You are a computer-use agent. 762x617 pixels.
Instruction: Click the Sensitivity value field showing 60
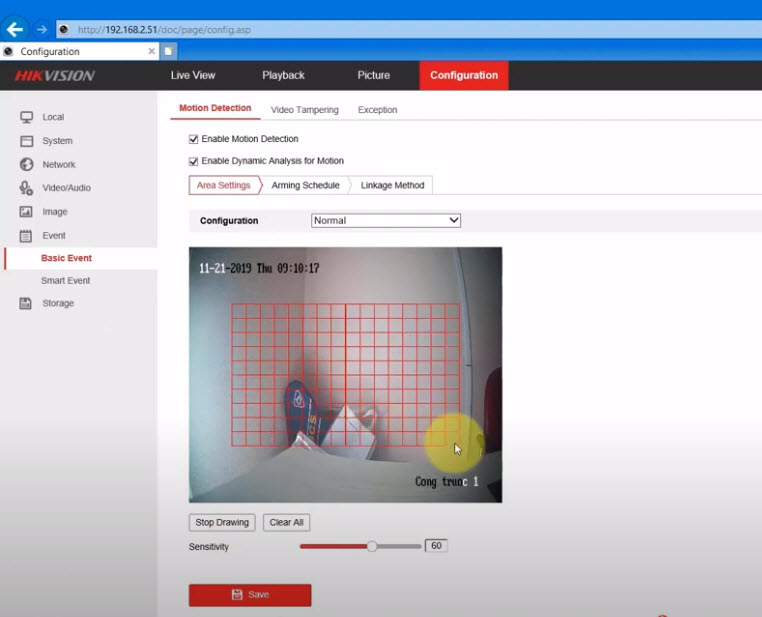tap(436, 546)
